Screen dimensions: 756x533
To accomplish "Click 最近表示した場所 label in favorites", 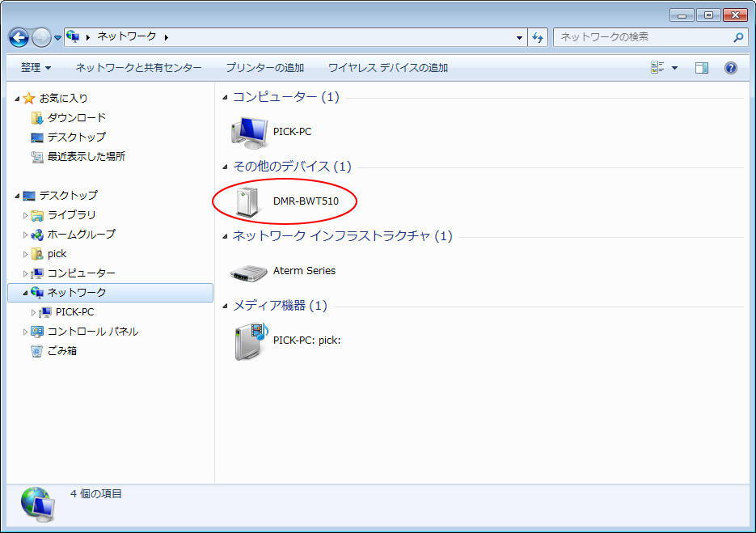I will (x=87, y=156).
